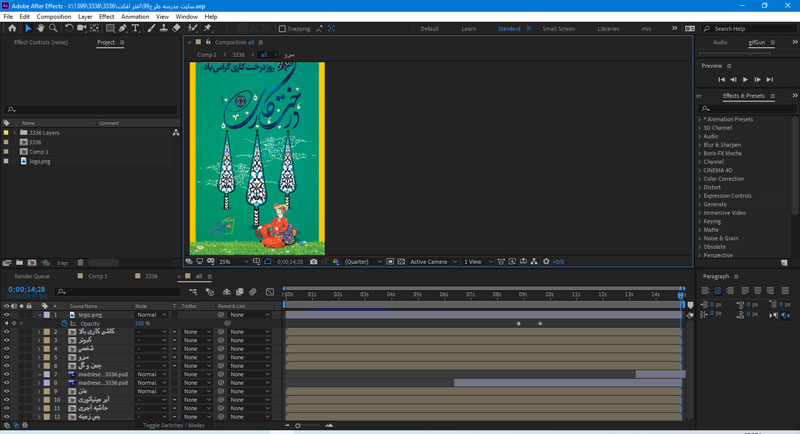Select the Selection tool arrow
Screen dimensions: 800x434
coord(28,29)
